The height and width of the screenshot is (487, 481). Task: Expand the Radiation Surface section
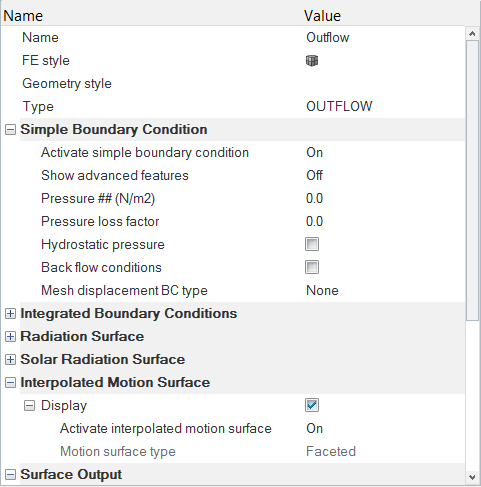(x=10, y=337)
